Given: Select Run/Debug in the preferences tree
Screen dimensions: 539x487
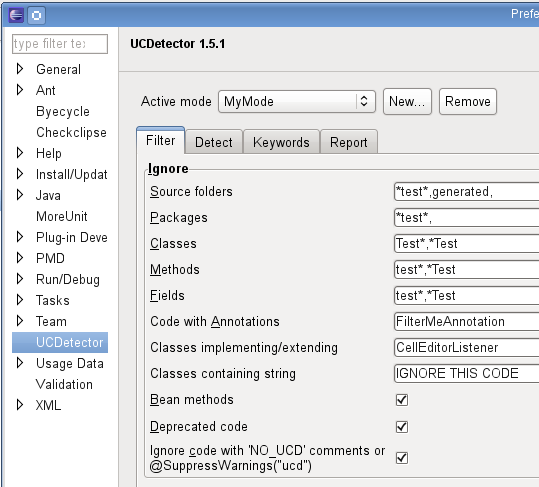Looking at the screenshot, I should pos(68,279).
